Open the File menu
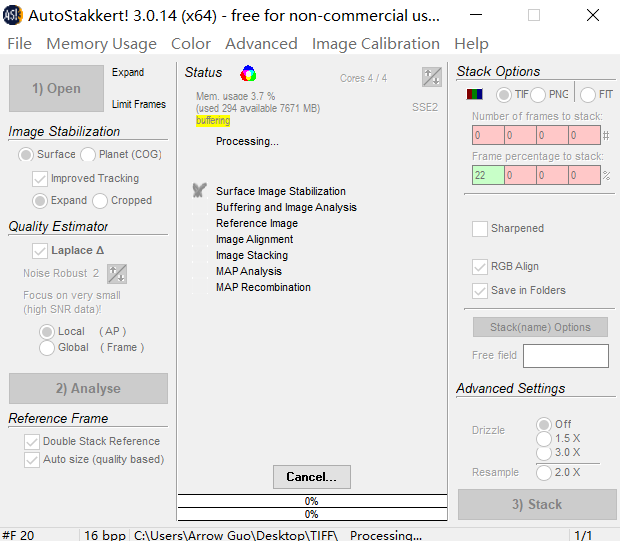 coord(19,43)
